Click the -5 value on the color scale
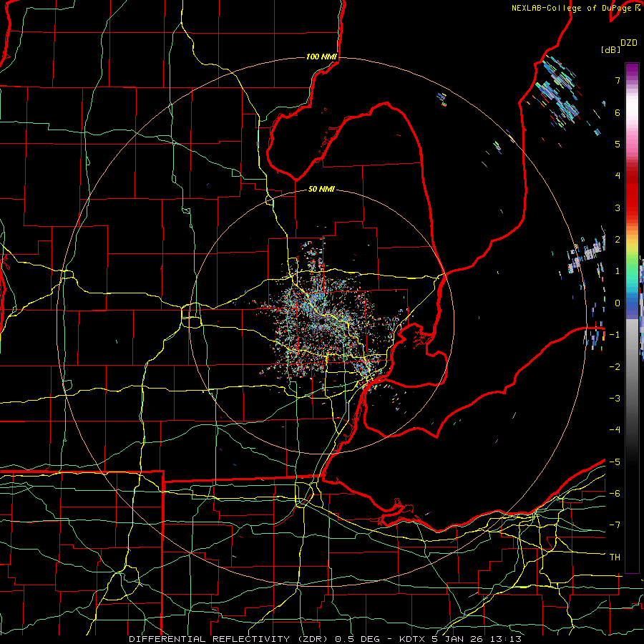 pos(615,462)
